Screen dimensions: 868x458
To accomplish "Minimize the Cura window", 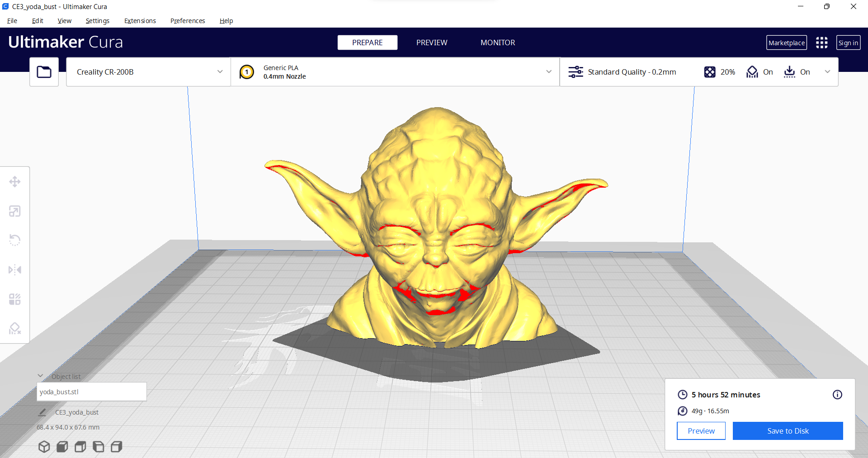I will coord(801,6).
